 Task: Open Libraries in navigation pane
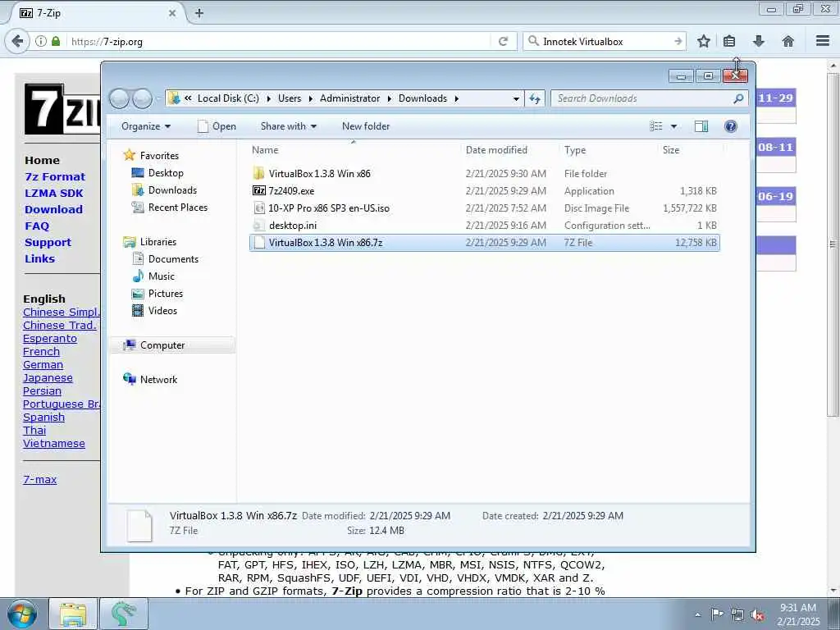[158, 242]
